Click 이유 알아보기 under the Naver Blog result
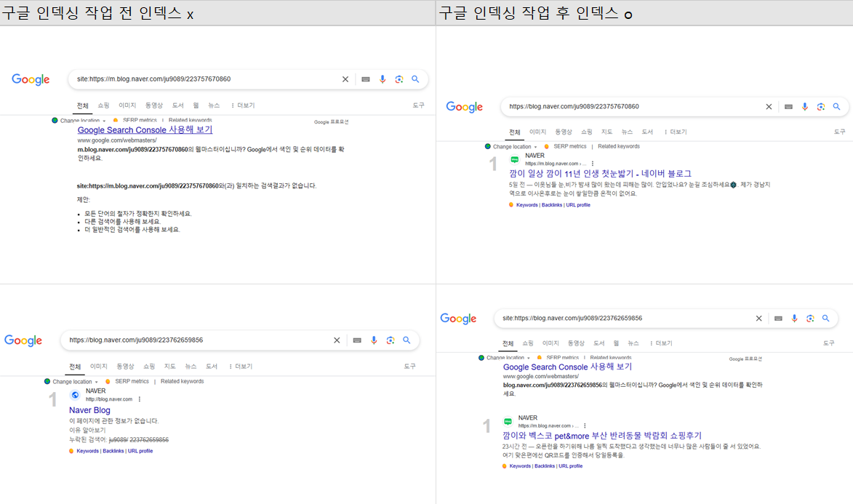 [87, 430]
